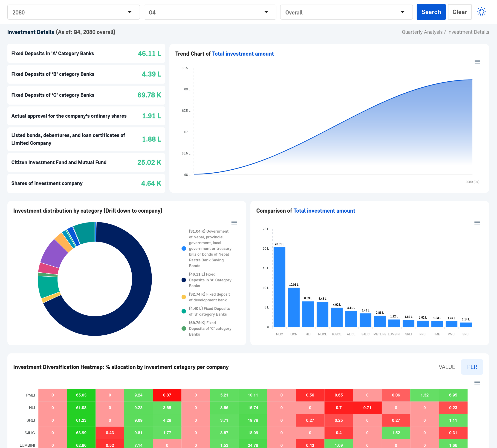Image resolution: width=497 pixels, height=448 pixels.
Task: Open the donut chart hamburger menu
Action: pyautogui.click(x=234, y=223)
